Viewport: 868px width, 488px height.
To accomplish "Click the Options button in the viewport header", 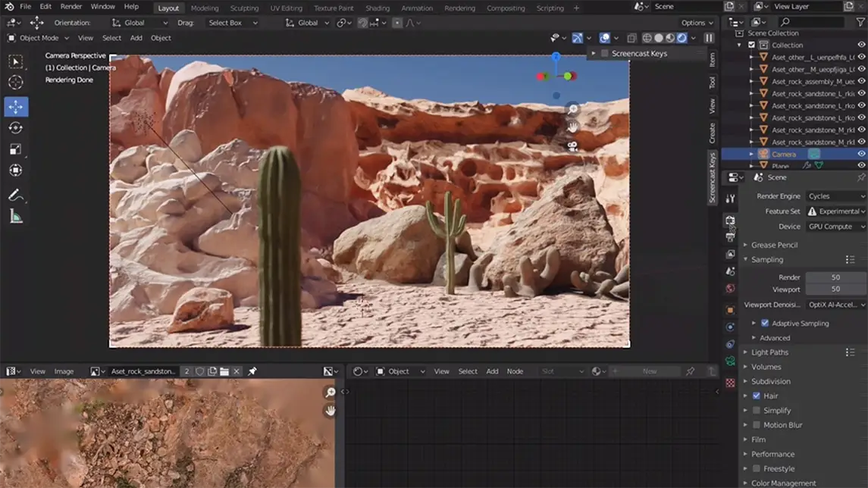I will coord(697,23).
